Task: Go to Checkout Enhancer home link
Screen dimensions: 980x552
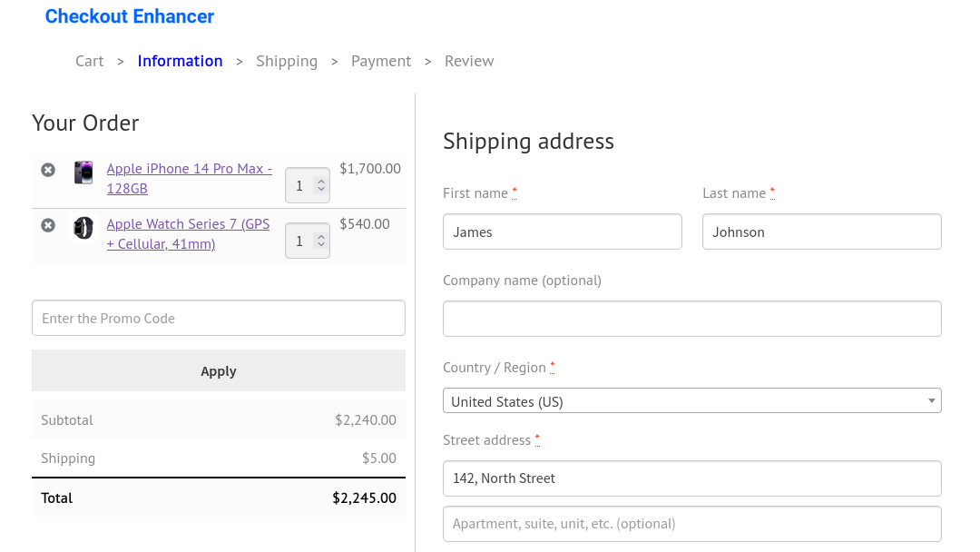Action: pos(130,16)
